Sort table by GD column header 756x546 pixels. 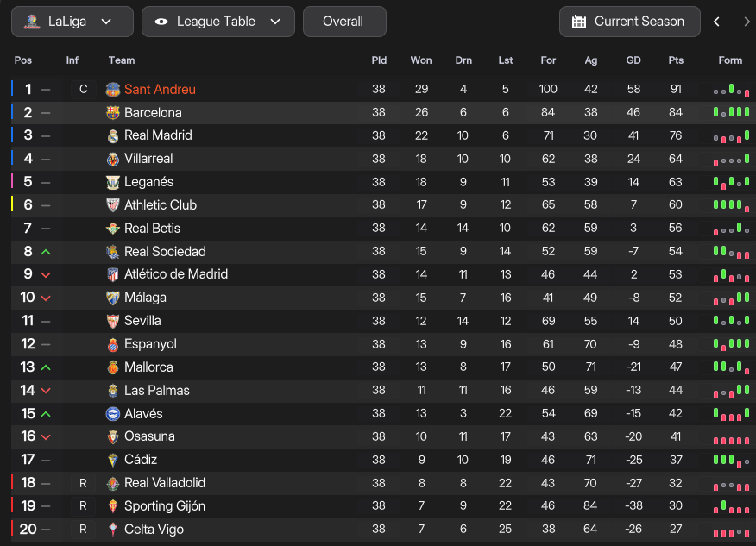pos(633,60)
